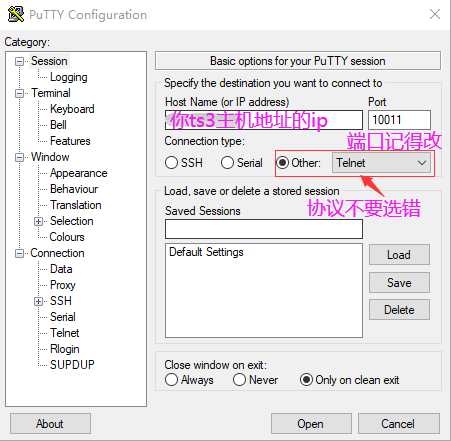Open the Proxy settings category

(63, 285)
